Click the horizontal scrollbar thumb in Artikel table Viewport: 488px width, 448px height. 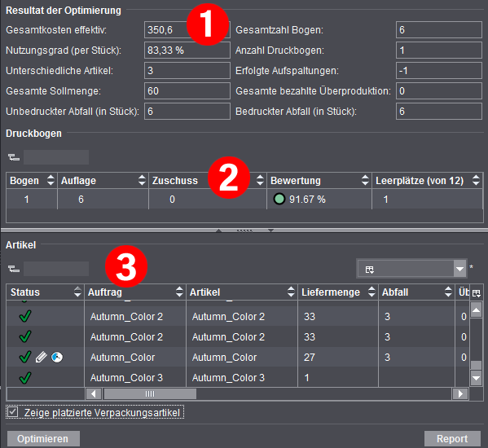point(150,394)
